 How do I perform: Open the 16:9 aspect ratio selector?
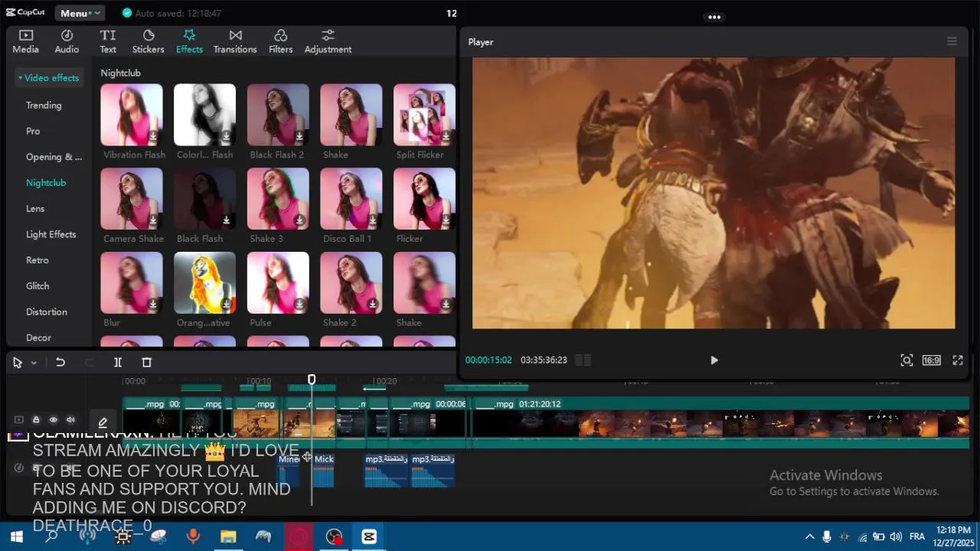click(x=931, y=360)
